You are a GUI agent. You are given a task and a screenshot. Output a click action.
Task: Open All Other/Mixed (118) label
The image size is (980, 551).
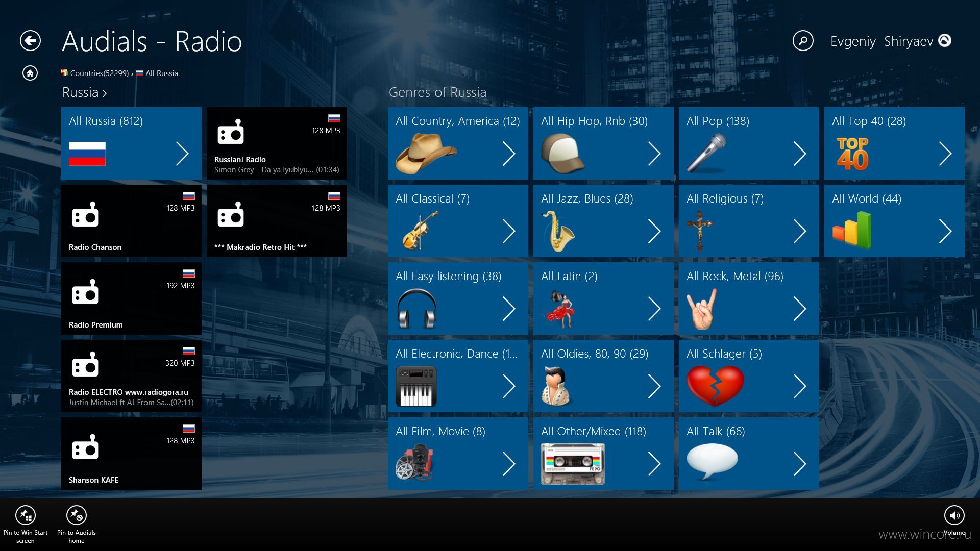click(594, 431)
